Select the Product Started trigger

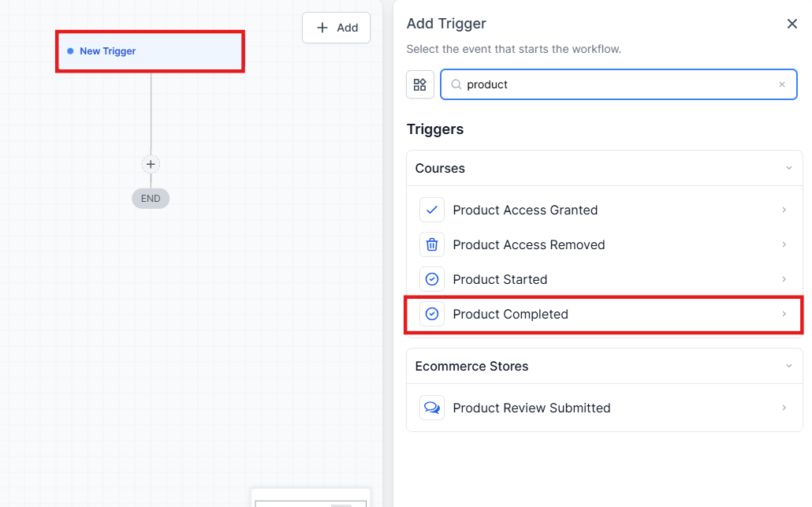(500, 279)
